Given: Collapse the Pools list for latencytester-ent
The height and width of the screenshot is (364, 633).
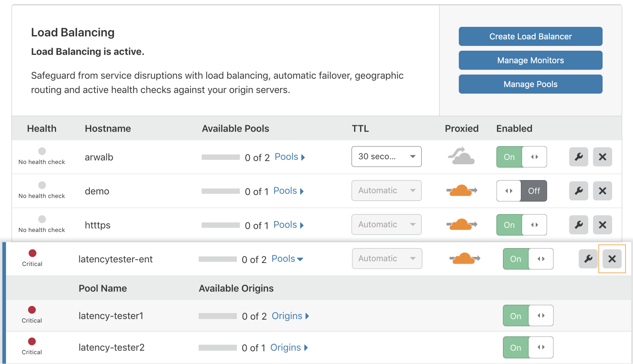Looking at the screenshot, I should (x=287, y=259).
